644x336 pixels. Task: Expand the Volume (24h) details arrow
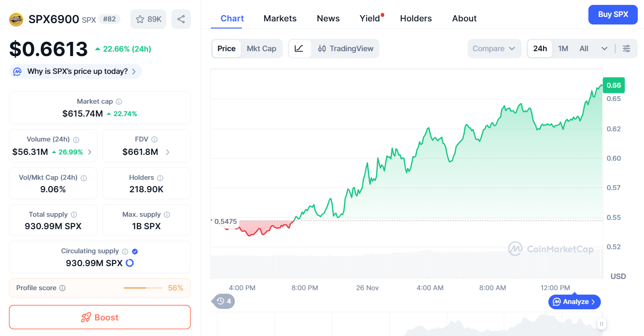pyautogui.click(x=89, y=152)
